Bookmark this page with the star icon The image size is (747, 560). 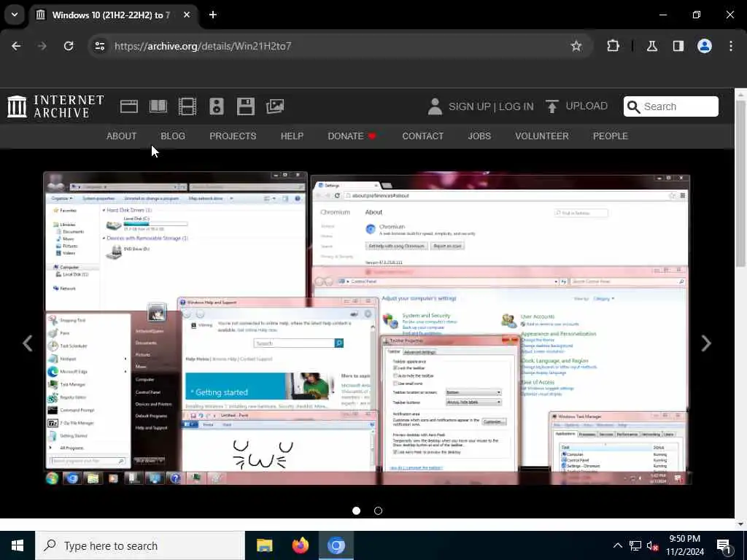[576, 46]
